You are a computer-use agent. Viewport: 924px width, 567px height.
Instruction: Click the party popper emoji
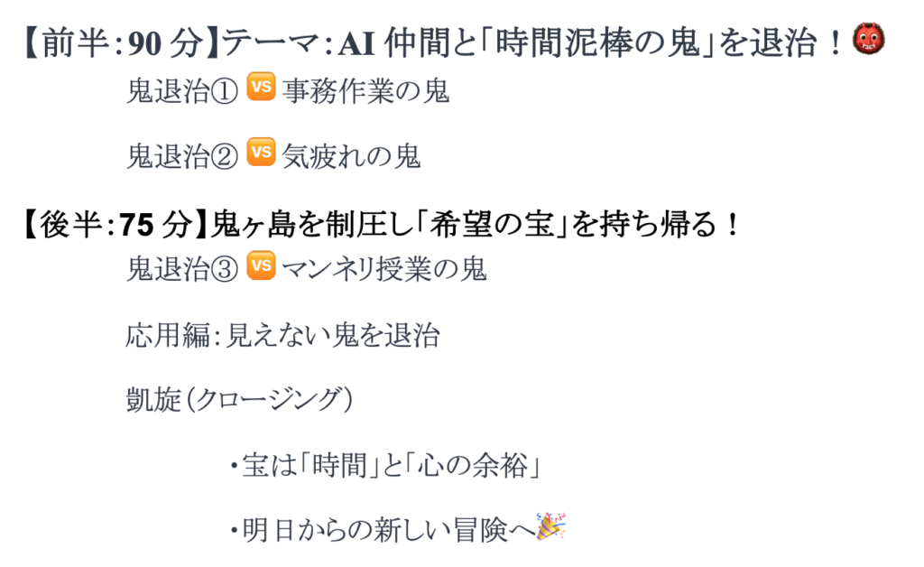[551, 525]
